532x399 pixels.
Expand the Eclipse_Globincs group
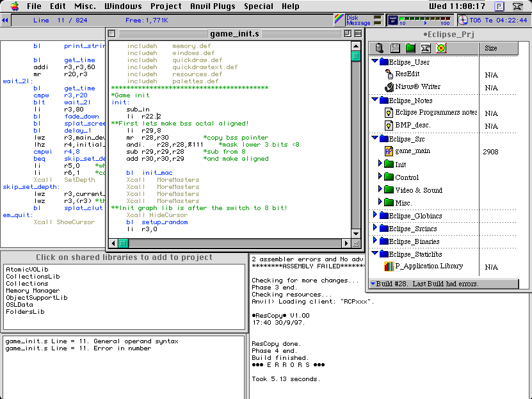[375, 216]
